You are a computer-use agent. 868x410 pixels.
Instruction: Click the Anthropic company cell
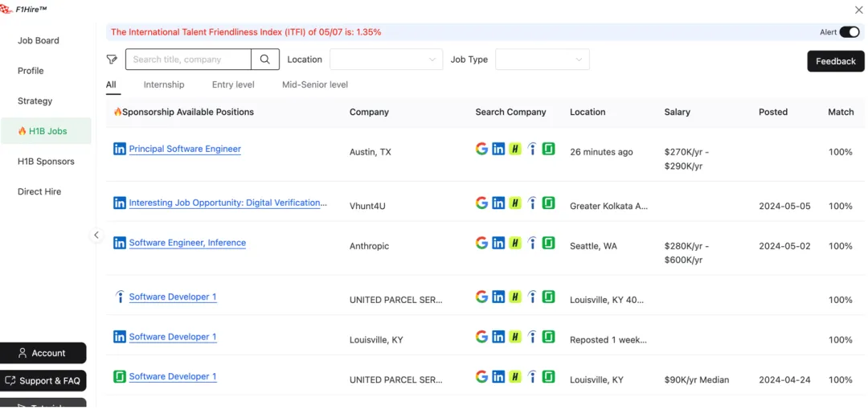click(369, 246)
